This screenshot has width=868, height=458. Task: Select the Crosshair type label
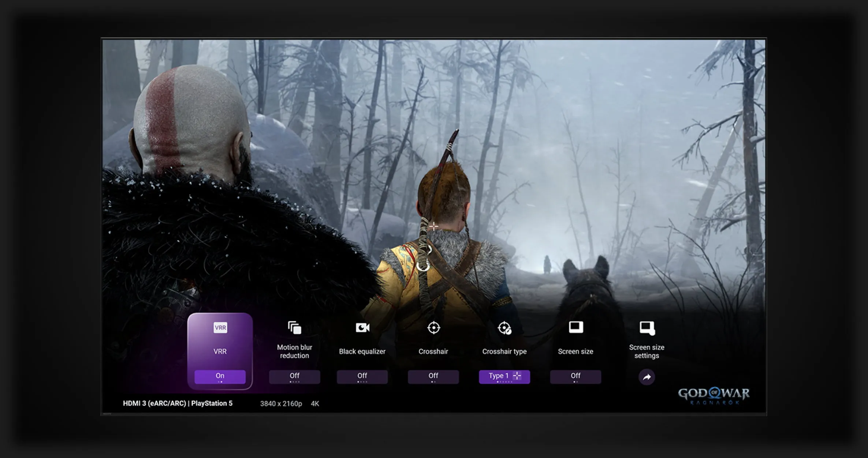pos(504,351)
